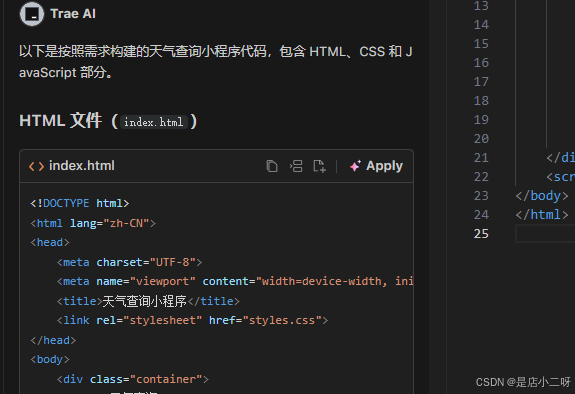Image resolution: width=575 pixels, height=394 pixels.
Task: Click the link rel="stylesheet" line
Action: coord(193,320)
